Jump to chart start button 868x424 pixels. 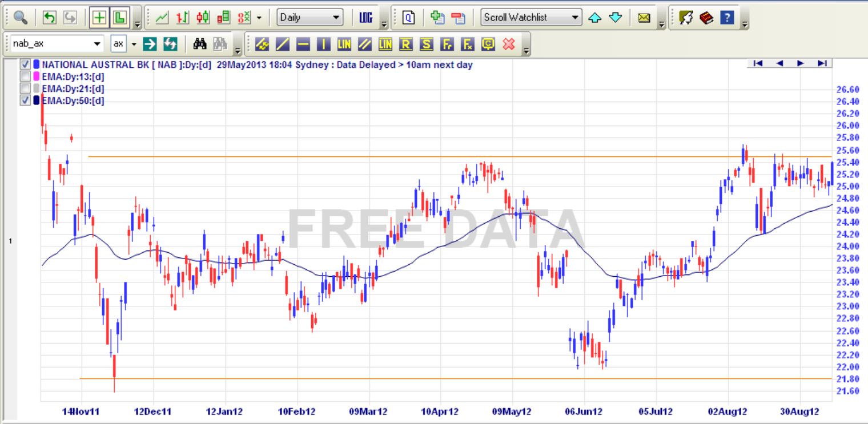(x=758, y=63)
